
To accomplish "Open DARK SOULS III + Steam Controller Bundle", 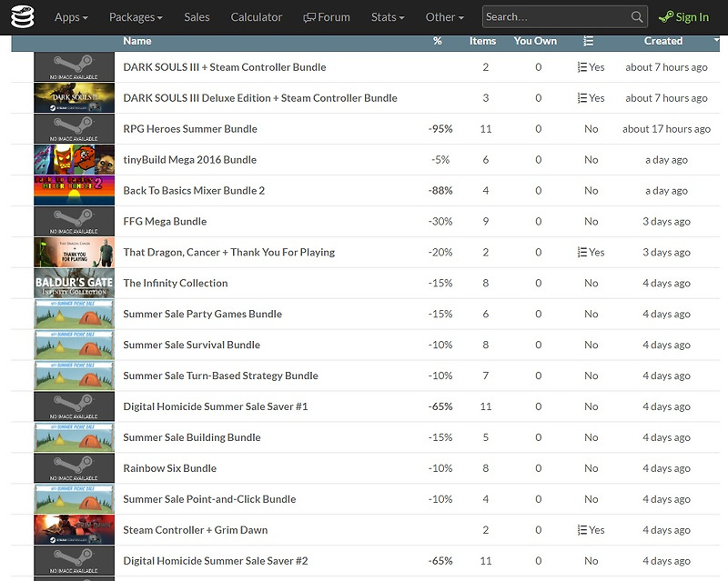I will [224, 67].
